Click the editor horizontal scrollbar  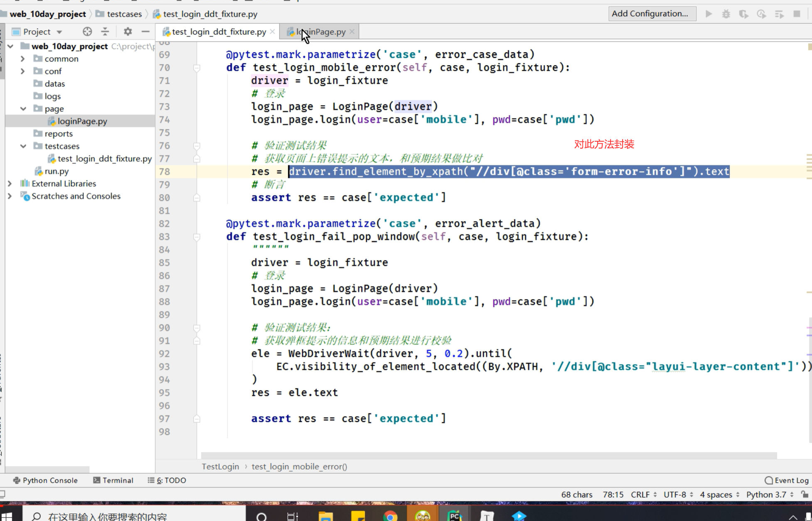(x=488, y=455)
